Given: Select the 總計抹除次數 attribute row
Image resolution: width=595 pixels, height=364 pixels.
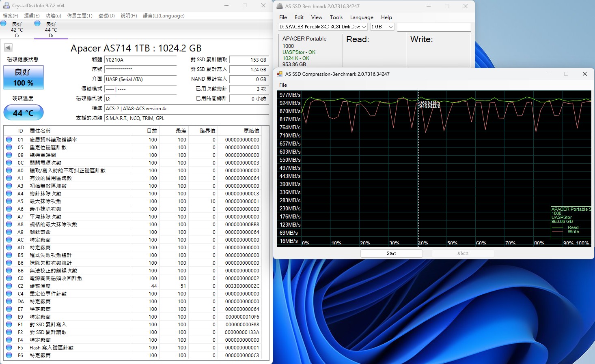Looking at the screenshot, I should [133, 193].
